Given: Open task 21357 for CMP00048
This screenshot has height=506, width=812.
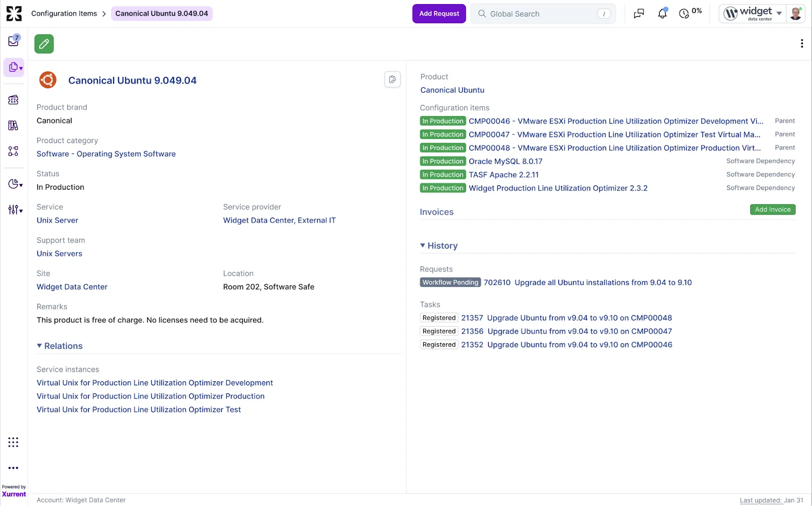Looking at the screenshot, I should click(566, 318).
